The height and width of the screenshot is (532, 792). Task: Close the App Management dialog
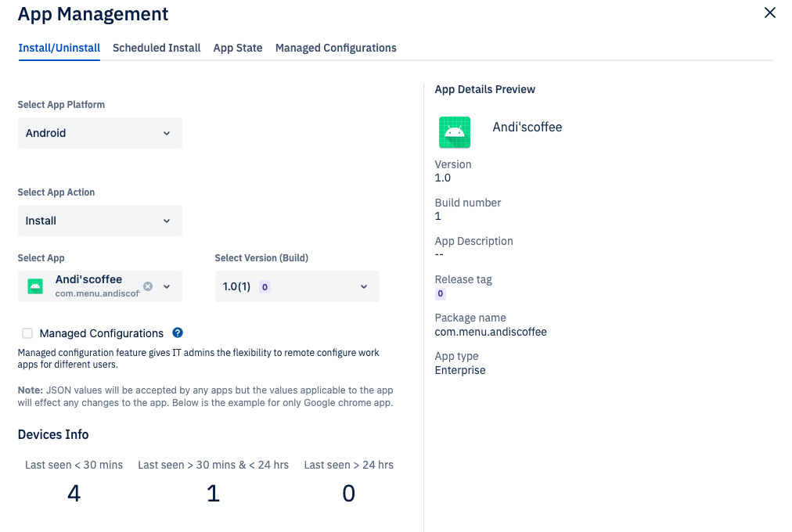click(769, 13)
